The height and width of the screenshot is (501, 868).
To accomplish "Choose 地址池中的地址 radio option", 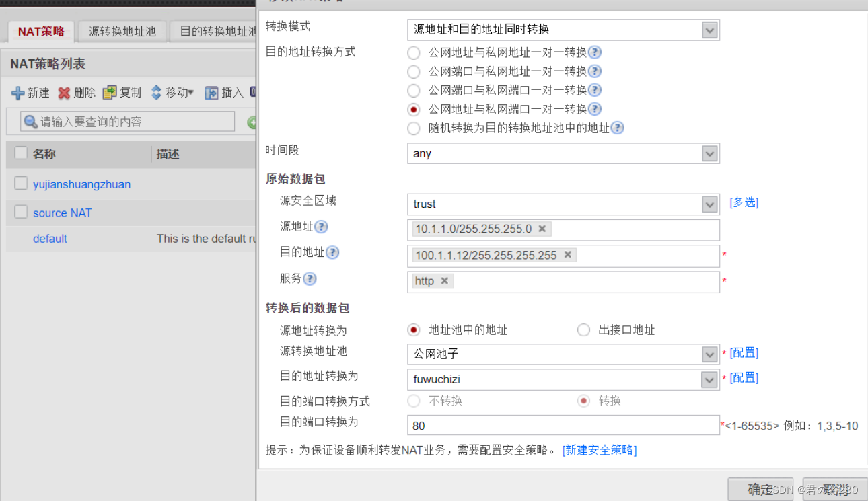I will tap(414, 330).
